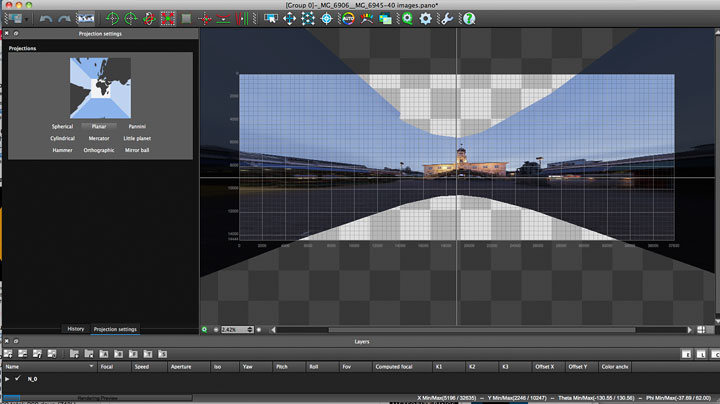Activate the crop tool with red arrows
The width and height of the screenshot is (720, 404).
click(168, 19)
